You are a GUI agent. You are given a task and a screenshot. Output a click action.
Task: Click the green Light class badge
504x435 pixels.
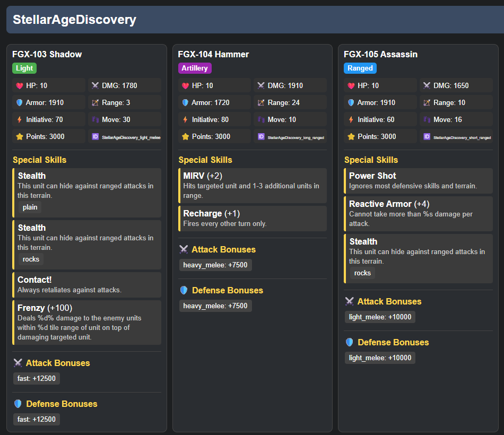[24, 68]
